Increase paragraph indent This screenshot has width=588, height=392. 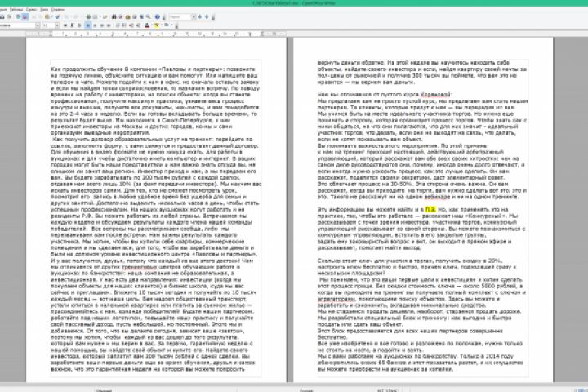point(138,25)
